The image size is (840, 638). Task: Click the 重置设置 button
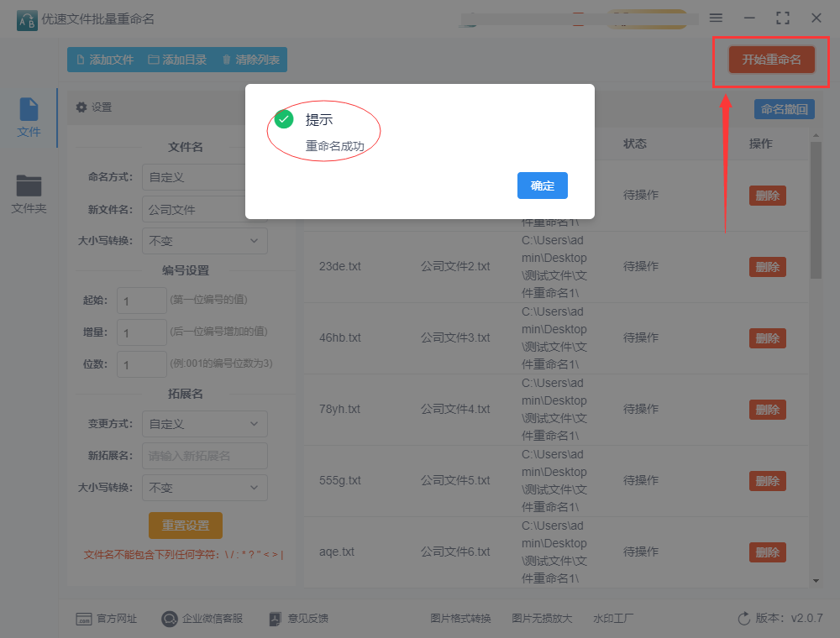(x=186, y=526)
